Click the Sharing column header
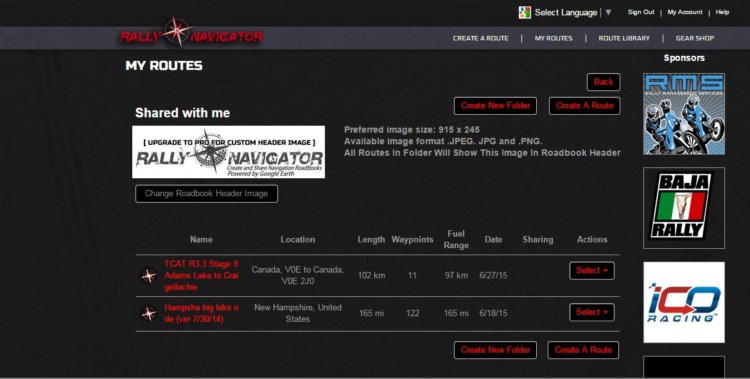 (x=538, y=240)
